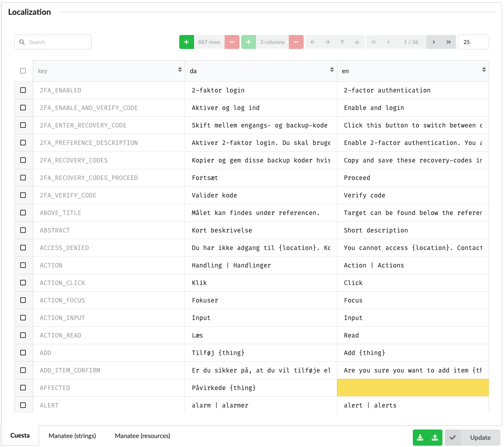Select the cell "Fortsæt"
This screenshot has height=447, width=504.
pos(261,178)
